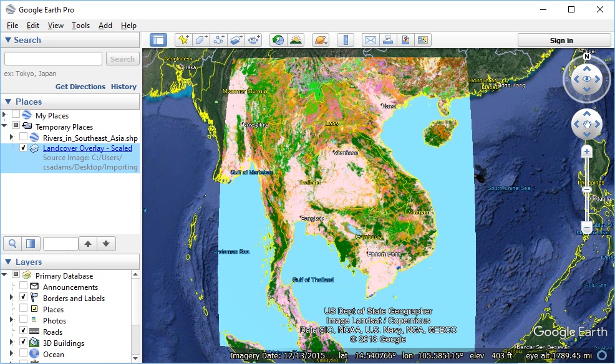The height and width of the screenshot is (364, 615).
Task: Click the Save Image toolbar icon
Action: point(422,40)
